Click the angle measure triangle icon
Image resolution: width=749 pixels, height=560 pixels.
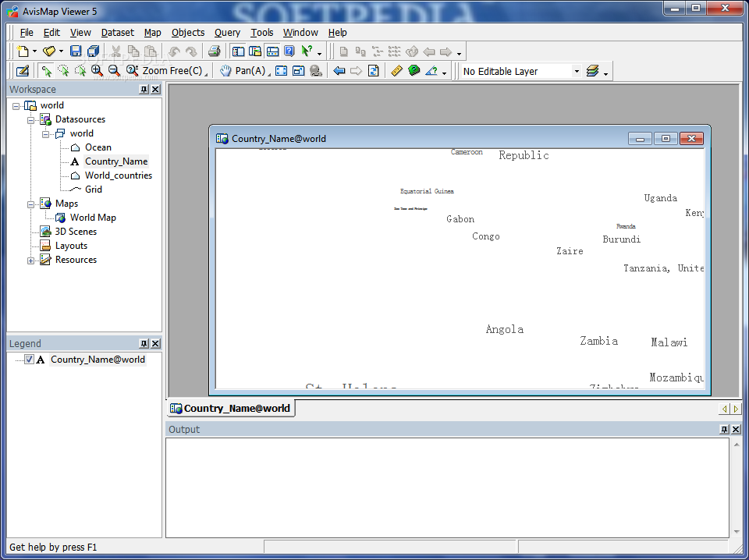tap(431, 71)
